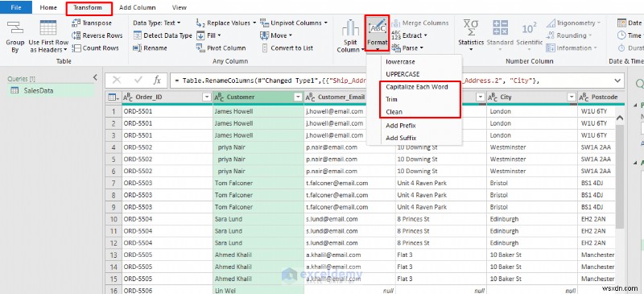Click Count Rows in Table group

tap(95, 48)
